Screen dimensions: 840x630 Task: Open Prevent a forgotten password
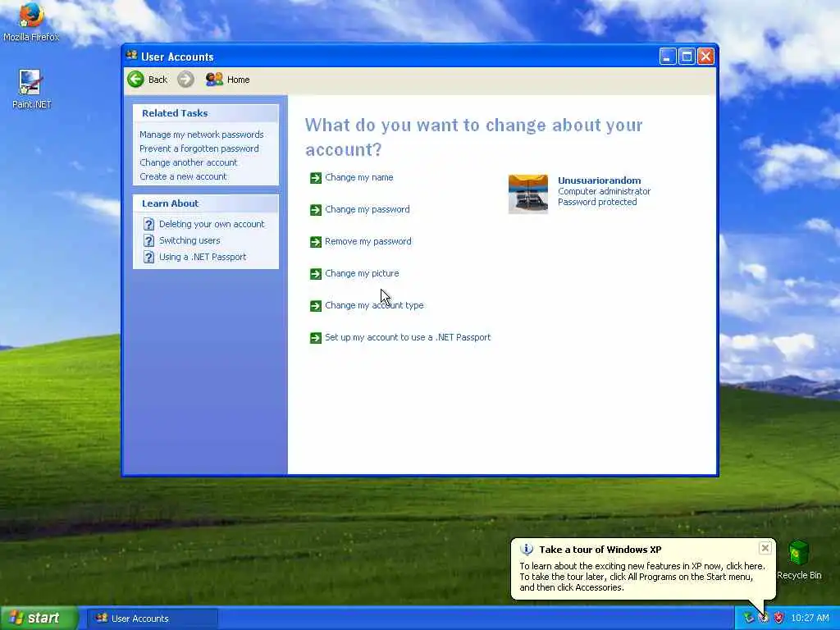(199, 148)
